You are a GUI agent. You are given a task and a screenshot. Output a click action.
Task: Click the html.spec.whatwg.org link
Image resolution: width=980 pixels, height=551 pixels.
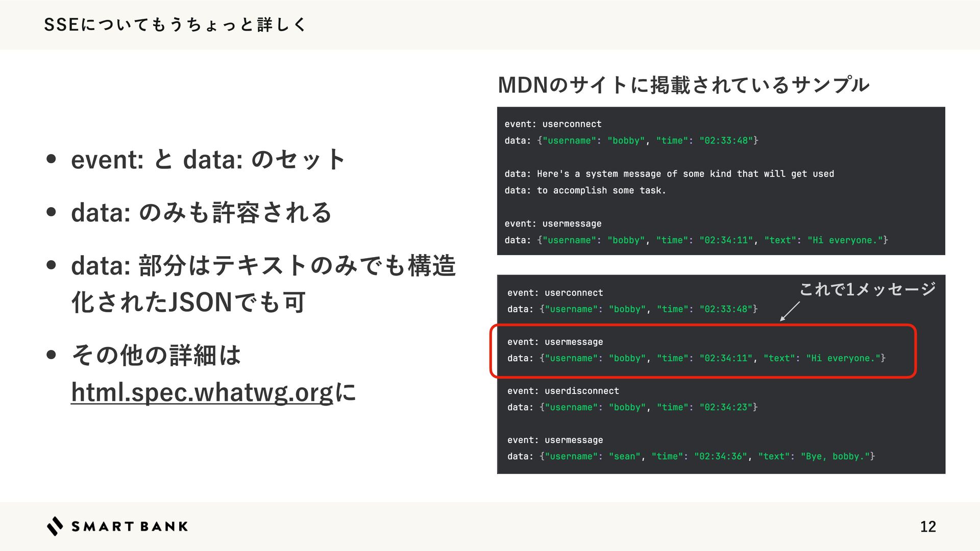[202, 392]
